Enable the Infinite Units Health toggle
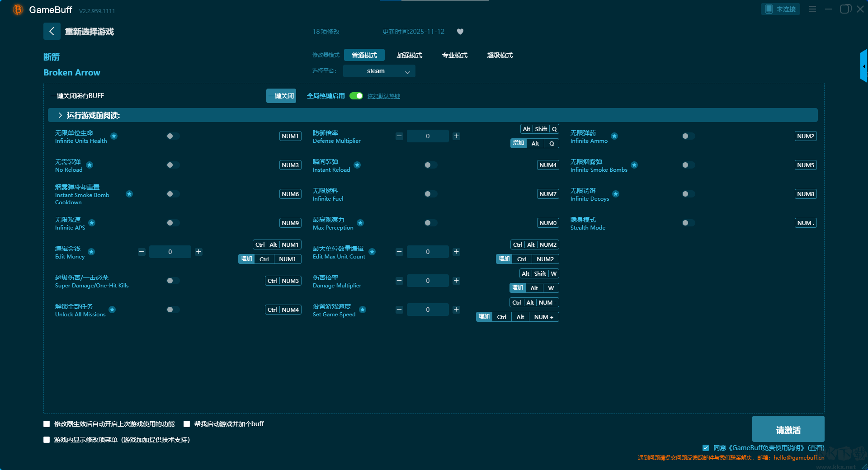The image size is (868, 470). tap(172, 136)
